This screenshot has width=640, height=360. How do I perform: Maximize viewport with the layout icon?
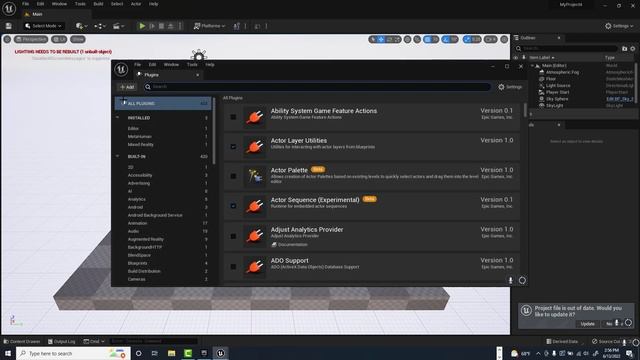[504, 39]
